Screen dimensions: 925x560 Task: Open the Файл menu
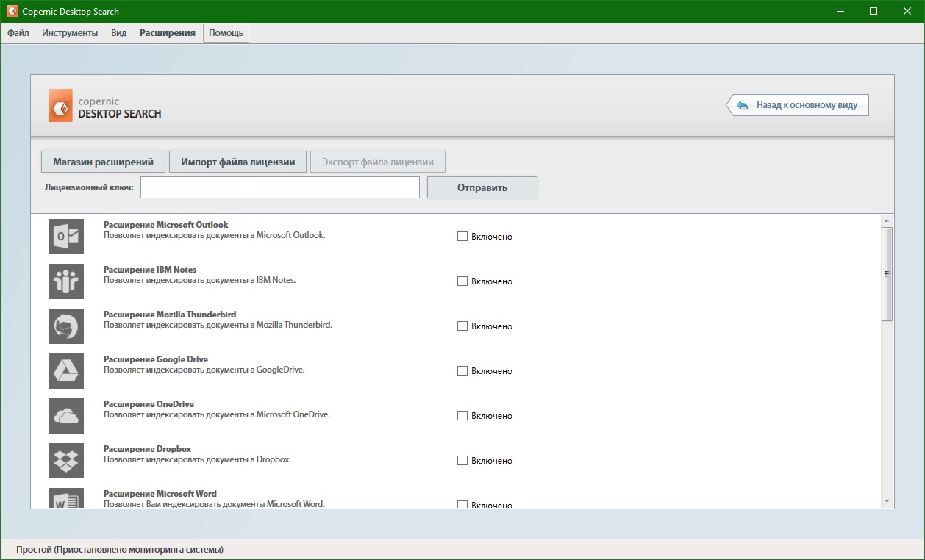[x=18, y=33]
